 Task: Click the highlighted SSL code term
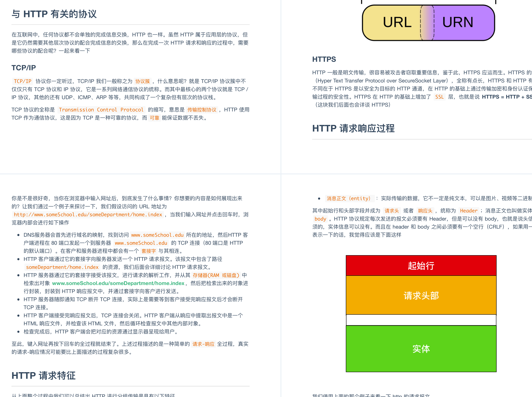tap(439, 97)
